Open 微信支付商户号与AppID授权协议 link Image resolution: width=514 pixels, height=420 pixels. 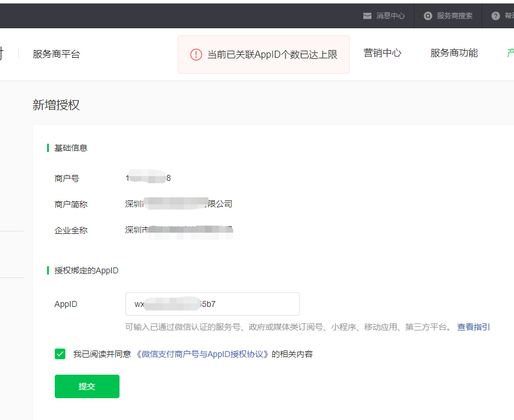click(203, 354)
